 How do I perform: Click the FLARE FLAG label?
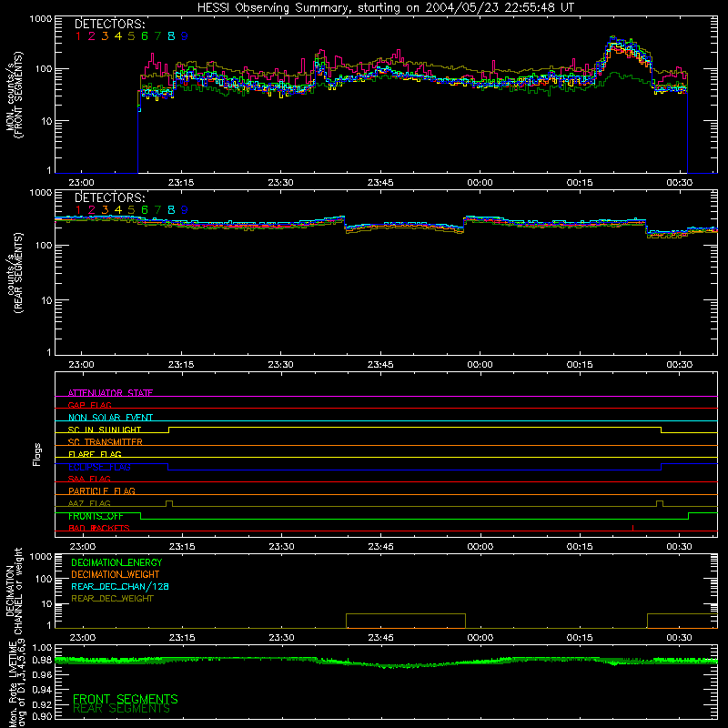point(95,454)
